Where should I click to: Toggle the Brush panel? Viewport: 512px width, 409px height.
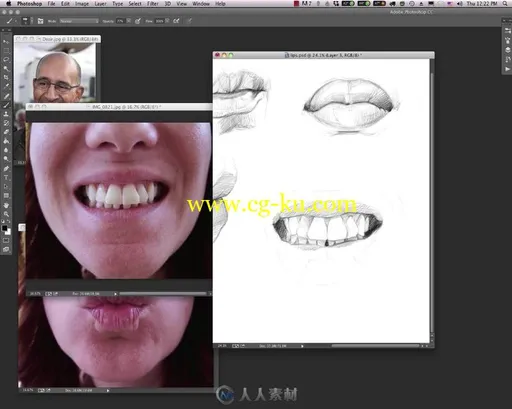point(40,21)
